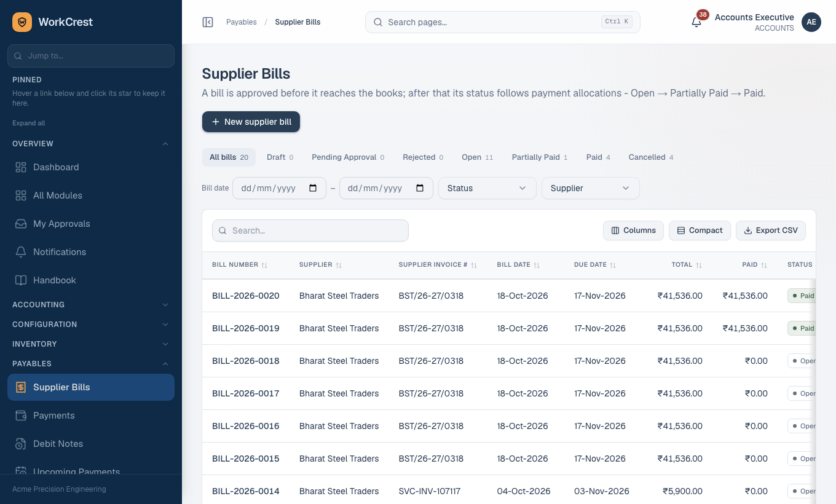
Task: Click the My Approvals inbox icon
Action: [x=21, y=224]
